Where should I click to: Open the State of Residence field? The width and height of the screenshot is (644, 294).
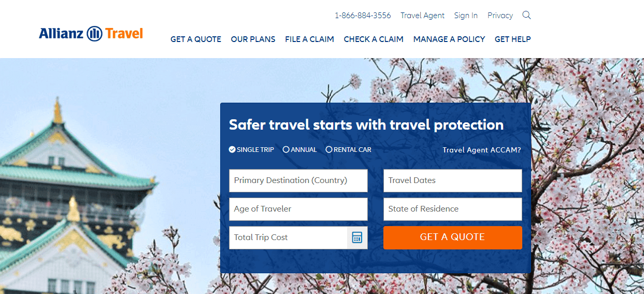click(x=453, y=209)
